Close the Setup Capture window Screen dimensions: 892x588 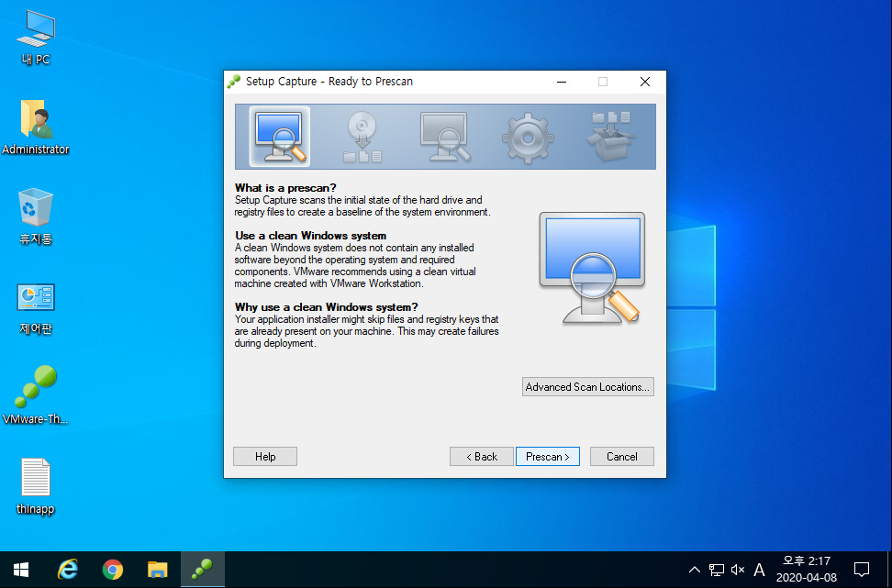tap(644, 82)
